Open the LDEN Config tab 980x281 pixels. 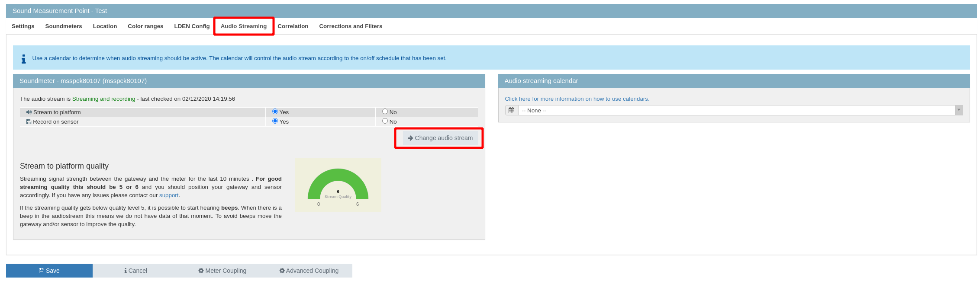(x=192, y=26)
